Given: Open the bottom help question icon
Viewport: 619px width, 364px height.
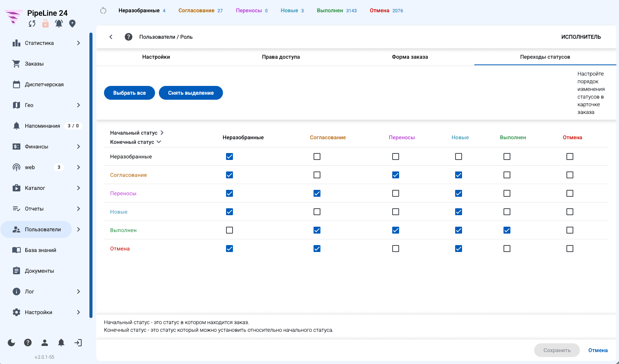Looking at the screenshot, I should [28, 343].
